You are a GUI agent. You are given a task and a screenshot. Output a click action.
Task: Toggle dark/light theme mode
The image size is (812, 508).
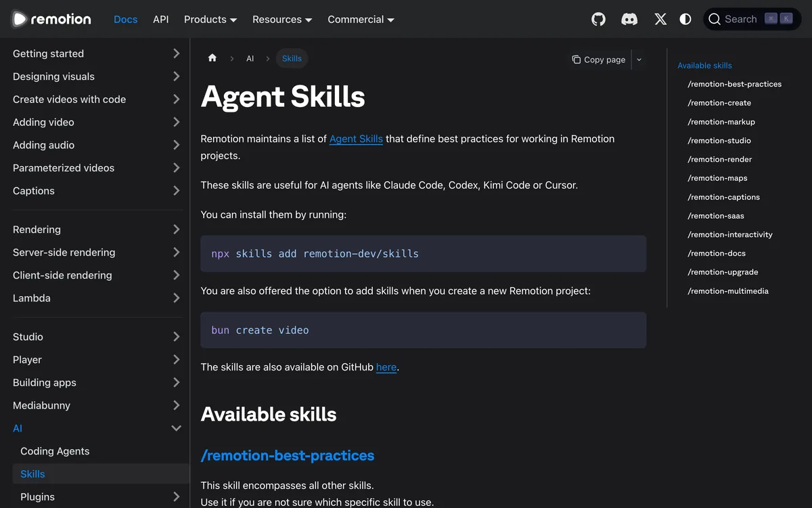pyautogui.click(x=685, y=19)
